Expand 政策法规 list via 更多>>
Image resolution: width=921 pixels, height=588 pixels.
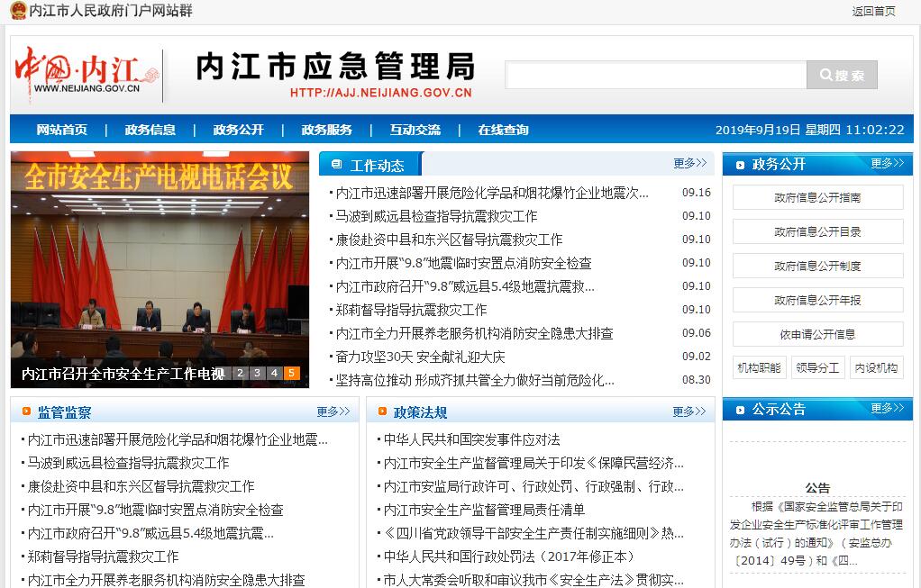688,412
